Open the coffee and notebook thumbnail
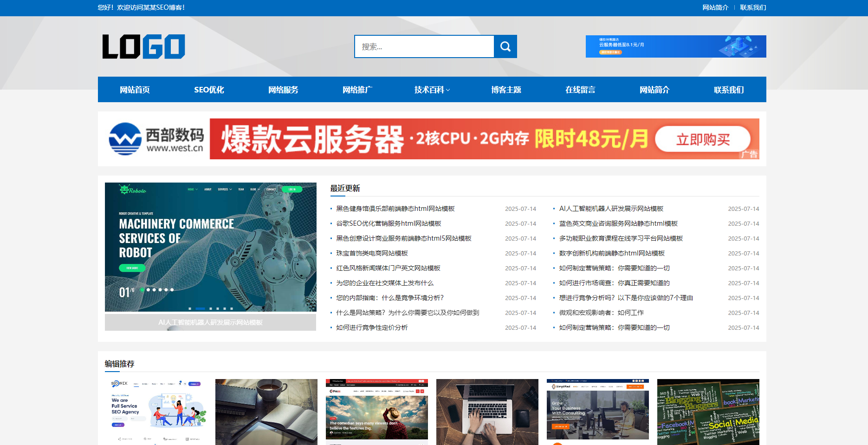 pos(266,412)
